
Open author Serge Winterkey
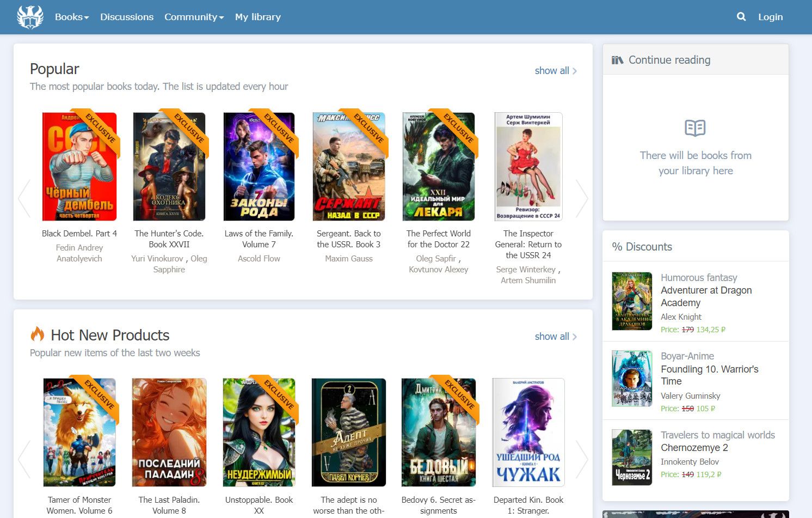coord(526,270)
